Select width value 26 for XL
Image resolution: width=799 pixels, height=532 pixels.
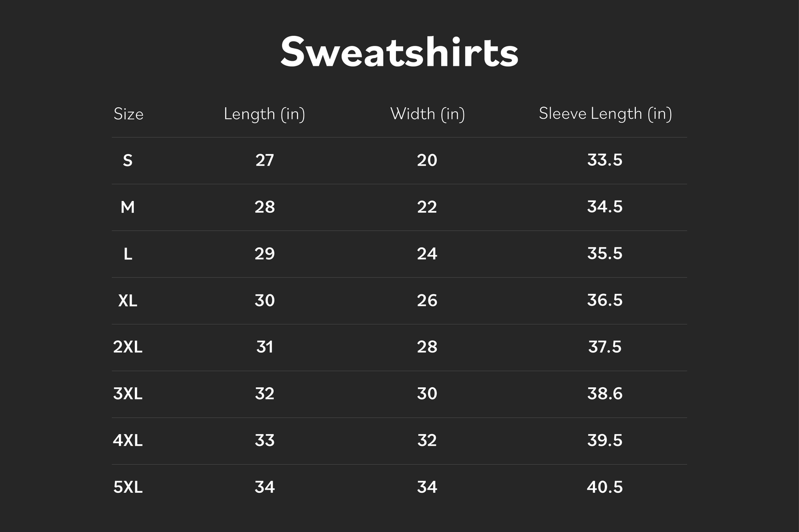[x=427, y=301]
